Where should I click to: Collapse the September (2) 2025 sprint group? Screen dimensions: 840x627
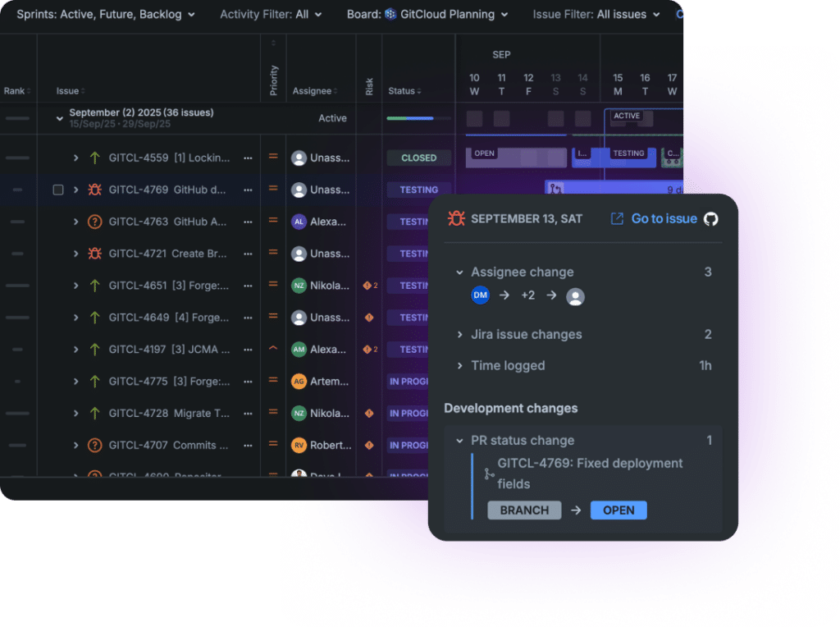pyautogui.click(x=59, y=118)
